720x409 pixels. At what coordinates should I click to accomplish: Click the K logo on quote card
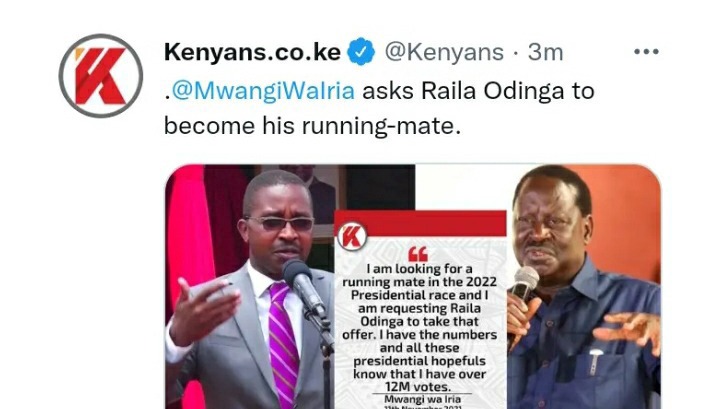tap(352, 237)
